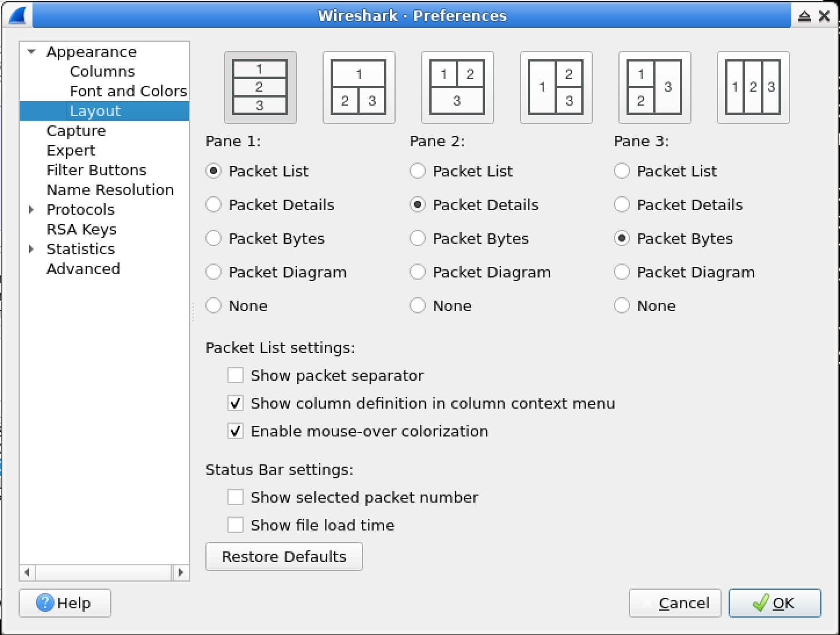
Task: Choose layout with pane 1 above panes 2 and 3
Action: tap(359, 88)
